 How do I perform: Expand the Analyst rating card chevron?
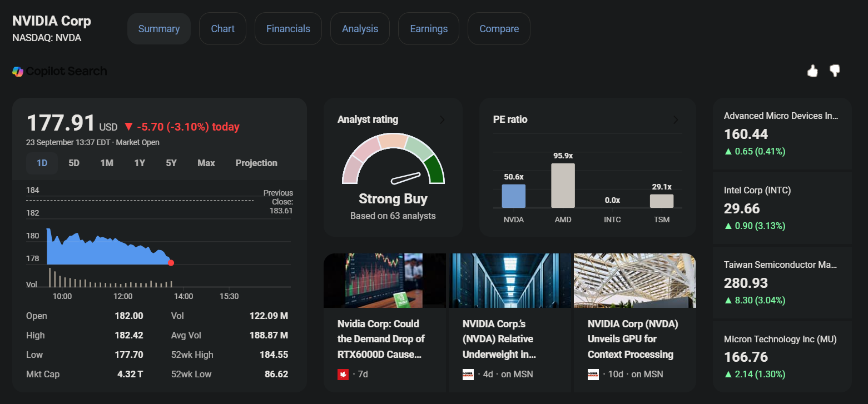443,119
